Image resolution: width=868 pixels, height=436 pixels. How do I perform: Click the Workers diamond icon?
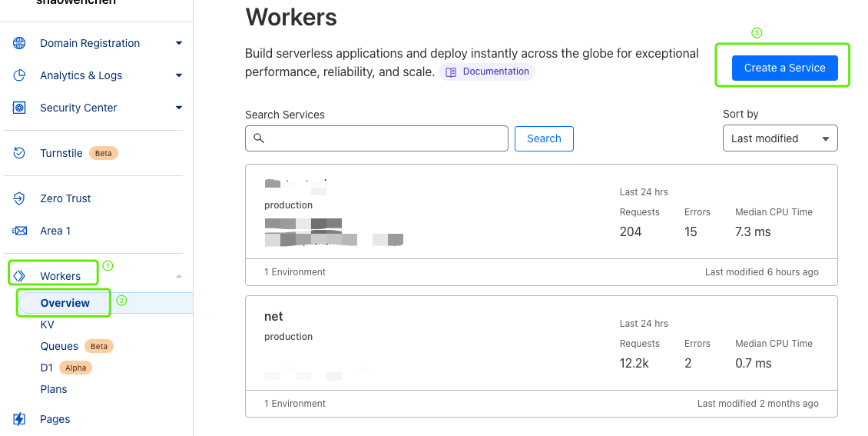coord(19,276)
